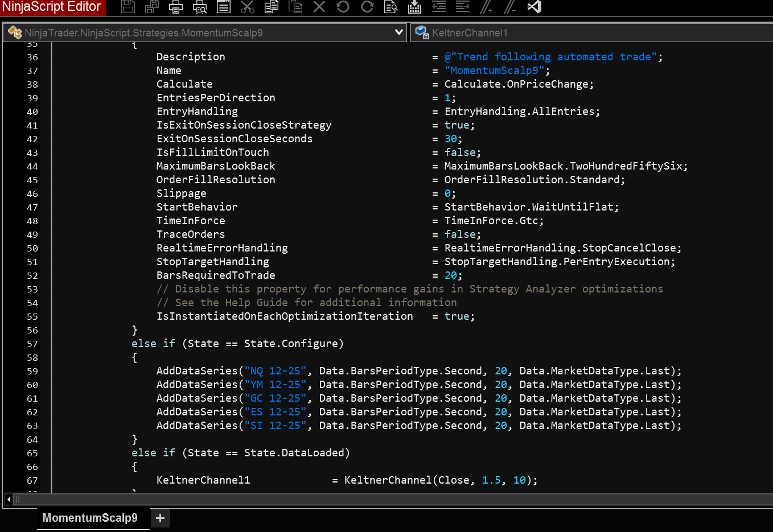The image size is (773, 532).
Task: Click the "Trend following automated trade" string
Action: tap(550, 57)
